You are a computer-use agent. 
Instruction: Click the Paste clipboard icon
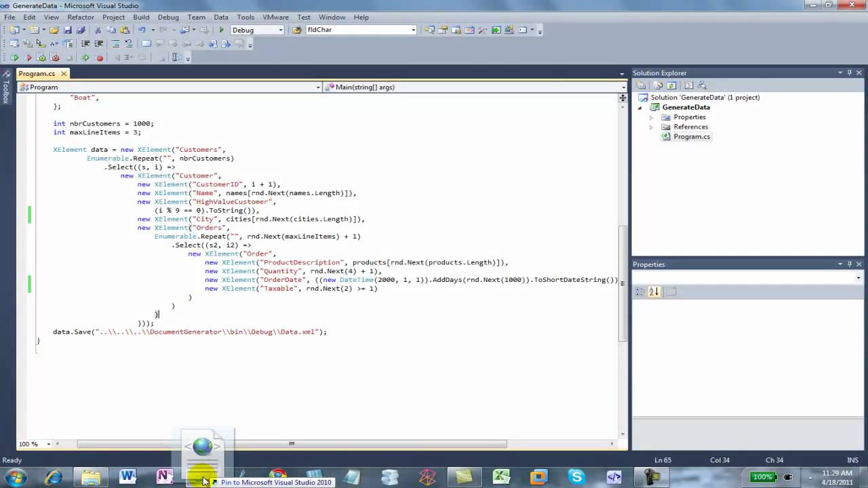point(125,30)
